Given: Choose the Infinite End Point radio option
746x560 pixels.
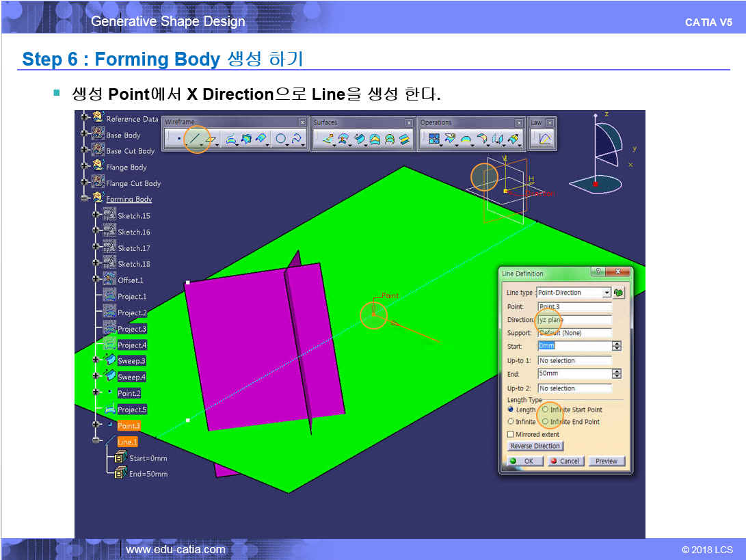Looking at the screenshot, I should pyautogui.click(x=545, y=422).
